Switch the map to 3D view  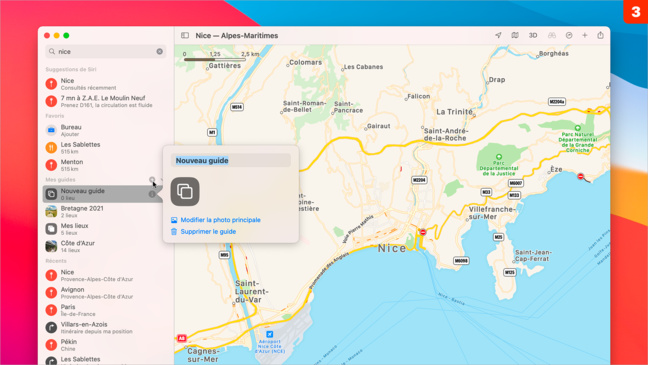click(x=533, y=36)
